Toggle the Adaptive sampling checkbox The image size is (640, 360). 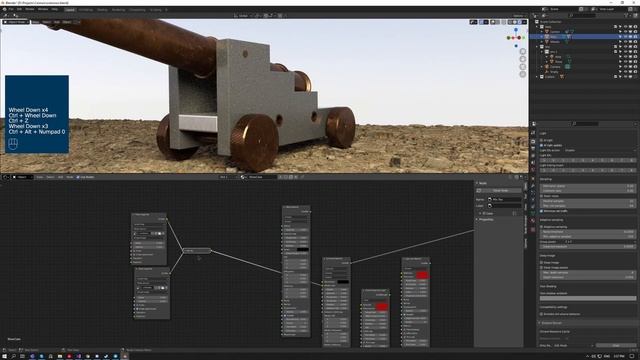[542, 227]
